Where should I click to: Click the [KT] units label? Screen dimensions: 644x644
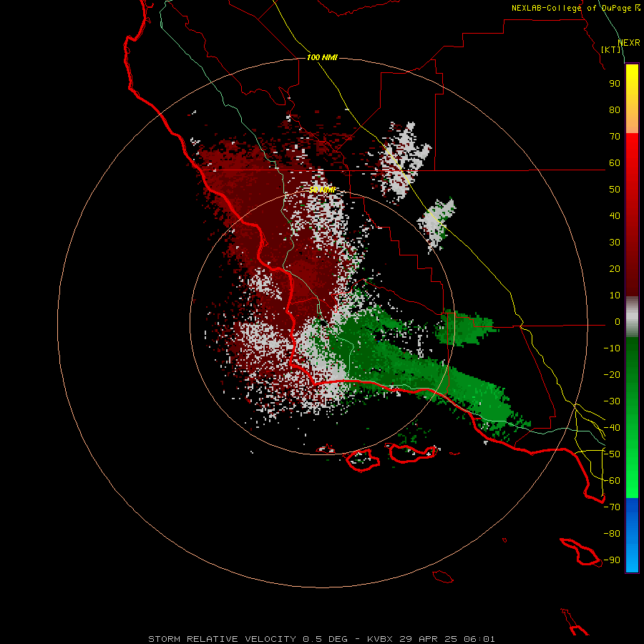pos(611,49)
